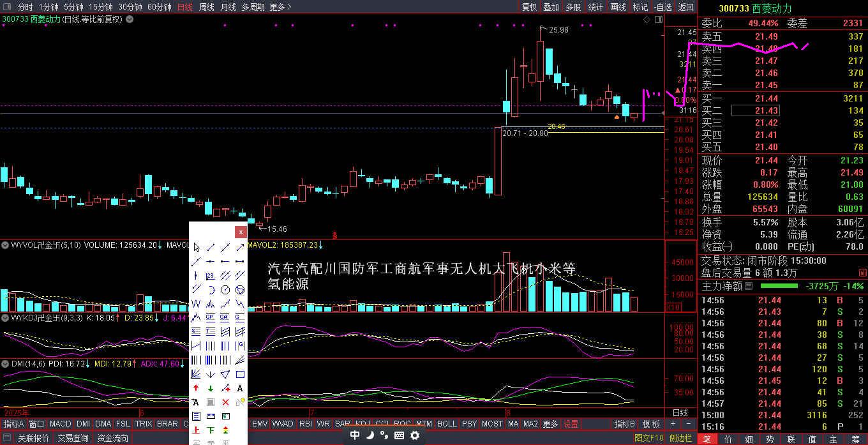Toggle the 统计 statistics button
Image resolution: width=868 pixels, height=445 pixels.
tap(595, 7)
